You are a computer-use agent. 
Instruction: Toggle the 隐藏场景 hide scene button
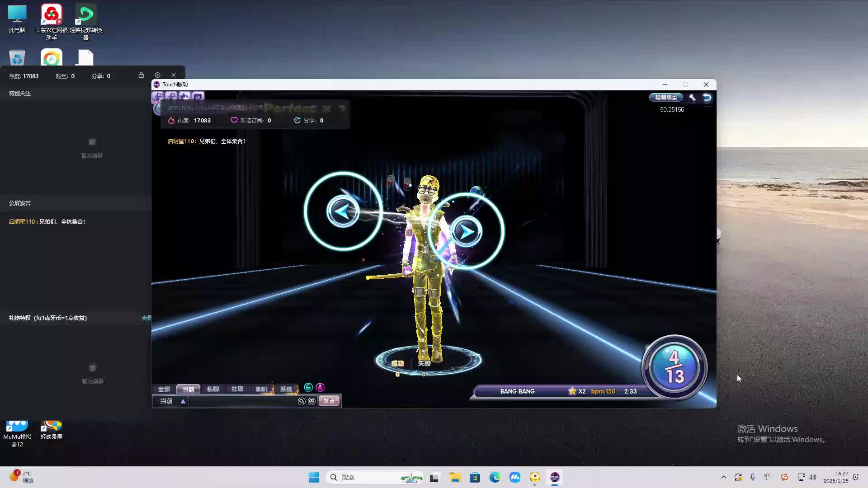point(666,97)
